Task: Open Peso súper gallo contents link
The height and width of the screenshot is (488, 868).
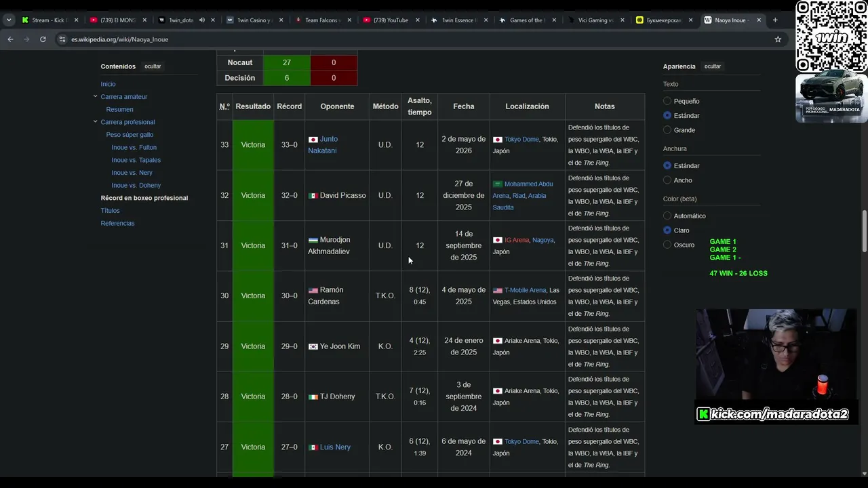Action: tap(130, 135)
